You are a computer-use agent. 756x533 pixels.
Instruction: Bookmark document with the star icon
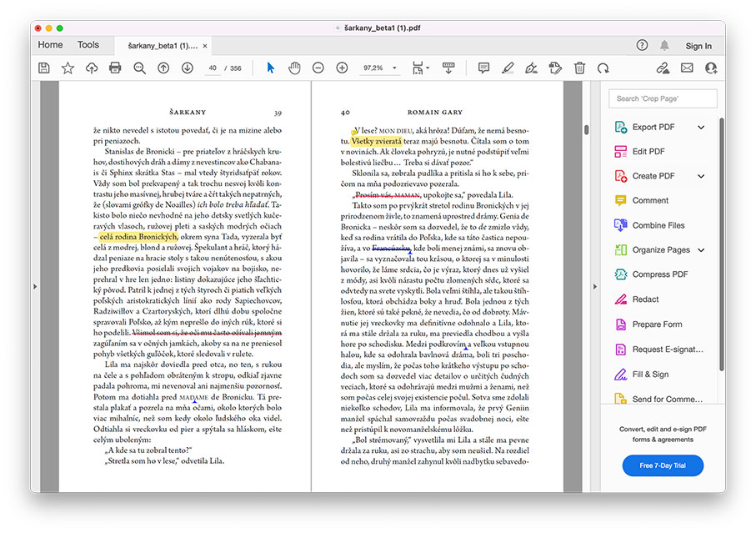(68, 68)
